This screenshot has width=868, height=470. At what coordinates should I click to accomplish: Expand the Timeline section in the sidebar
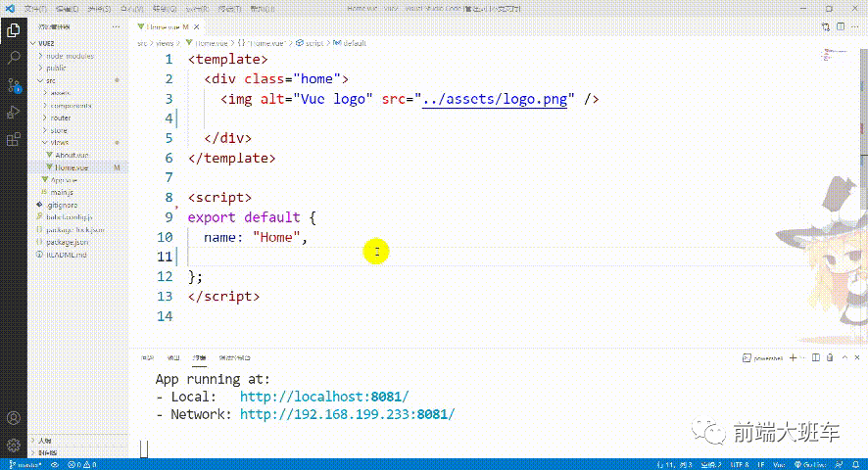(78, 452)
